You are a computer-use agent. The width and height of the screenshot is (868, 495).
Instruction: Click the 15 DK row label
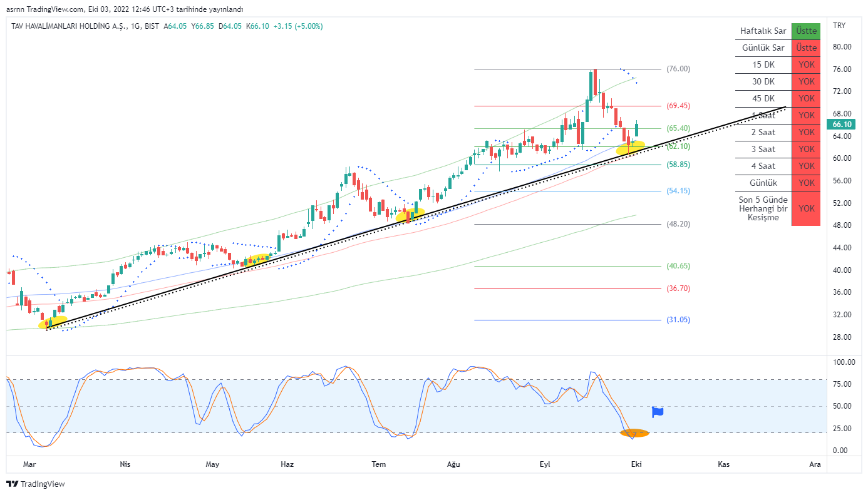click(763, 64)
